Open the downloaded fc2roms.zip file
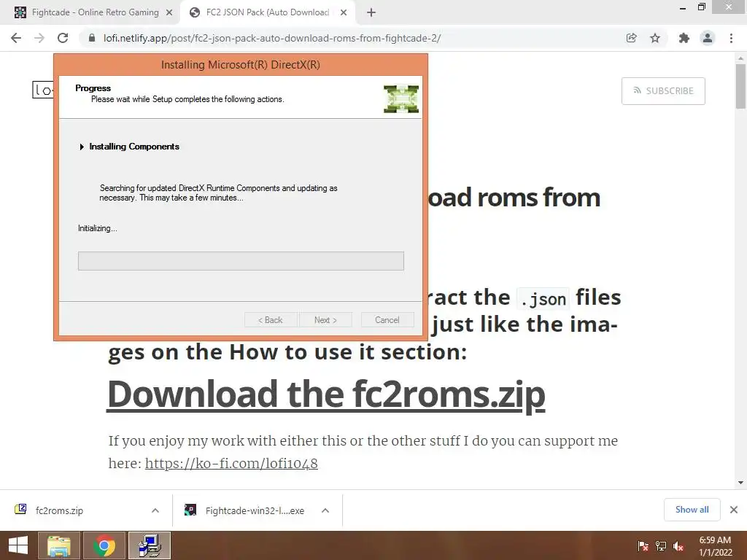Viewport: 747px width, 560px height. pyautogui.click(x=59, y=510)
